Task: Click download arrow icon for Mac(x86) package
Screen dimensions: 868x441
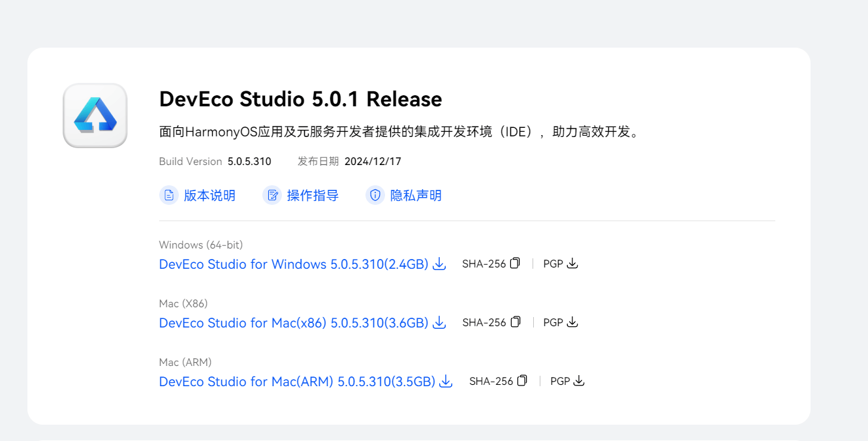Action: tap(439, 323)
